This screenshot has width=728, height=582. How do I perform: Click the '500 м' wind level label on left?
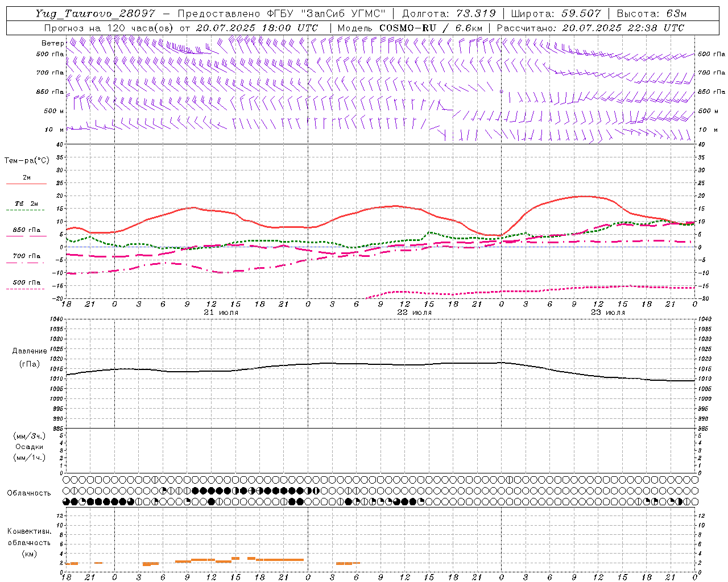(x=54, y=111)
